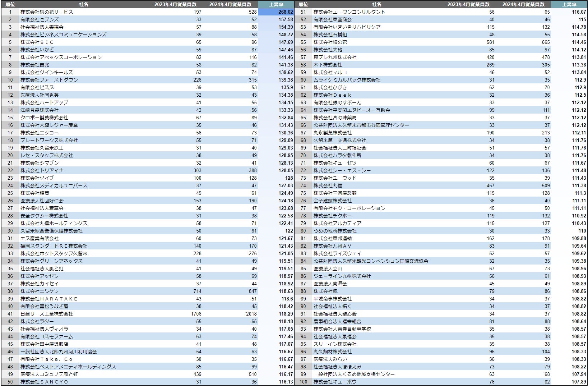Select company 株式会社大善寺自動車学校
This screenshot has height=386, width=588.
(342, 329)
